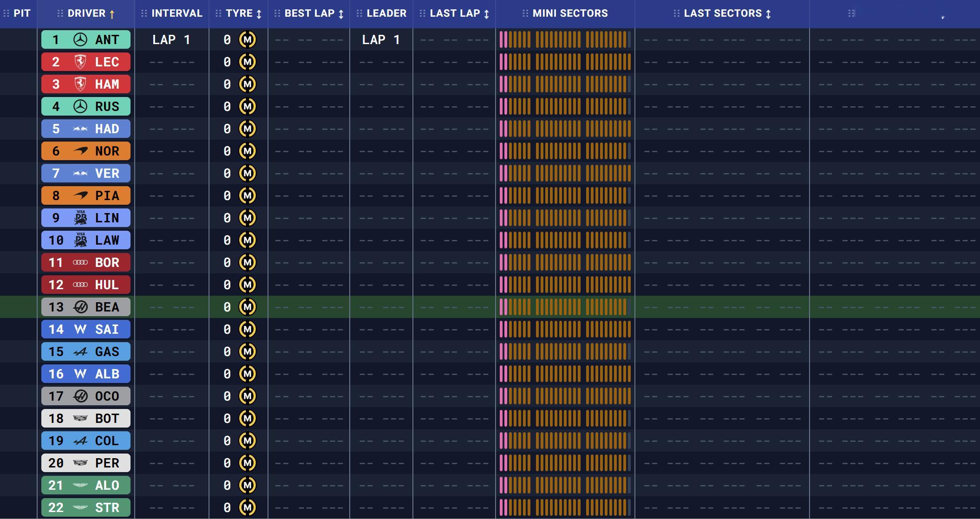Viewport: 980px width, 519px height.
Task: Click the tyre age 0 in VER row
Action: (x=227, y=173)
